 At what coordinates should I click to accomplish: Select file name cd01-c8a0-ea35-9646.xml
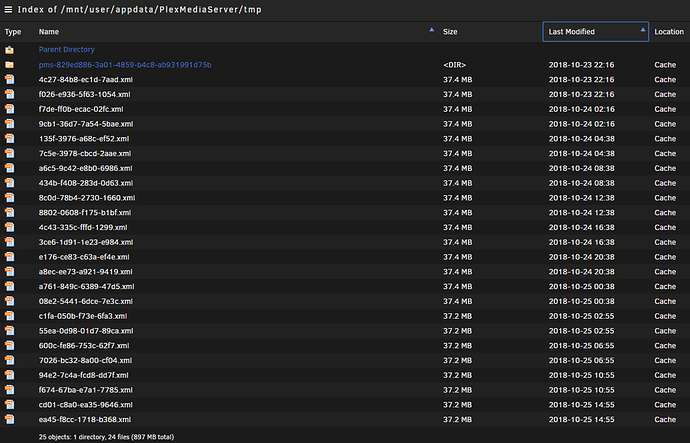[x=85, y=405]
